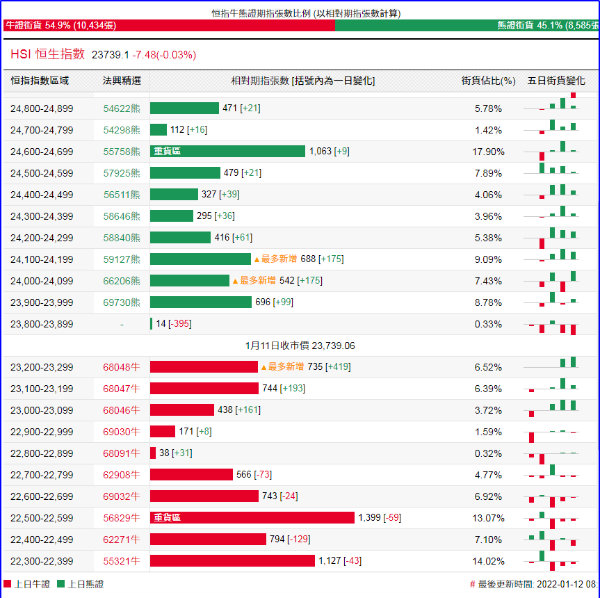The image size is (600, 598).
Task: Open bear warrant code 58646熊
Action: coord(122,217)
